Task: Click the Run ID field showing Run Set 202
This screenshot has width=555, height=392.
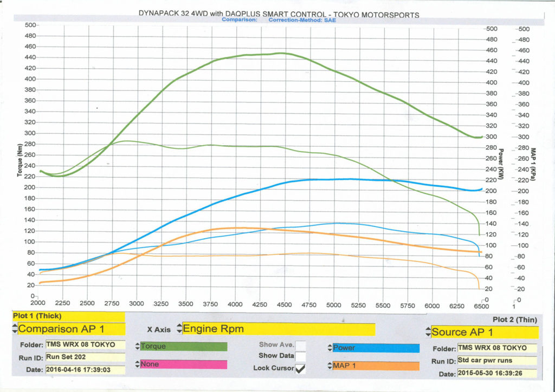Action: coord(85,357)
